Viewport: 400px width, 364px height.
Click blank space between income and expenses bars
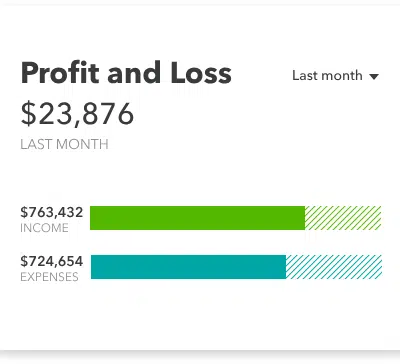coord(233,242)
